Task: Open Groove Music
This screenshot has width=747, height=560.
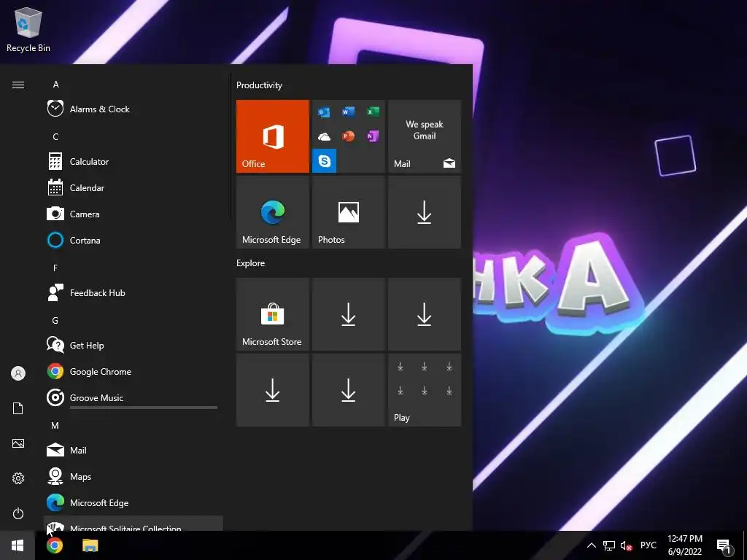Action: tap(133, 397)
